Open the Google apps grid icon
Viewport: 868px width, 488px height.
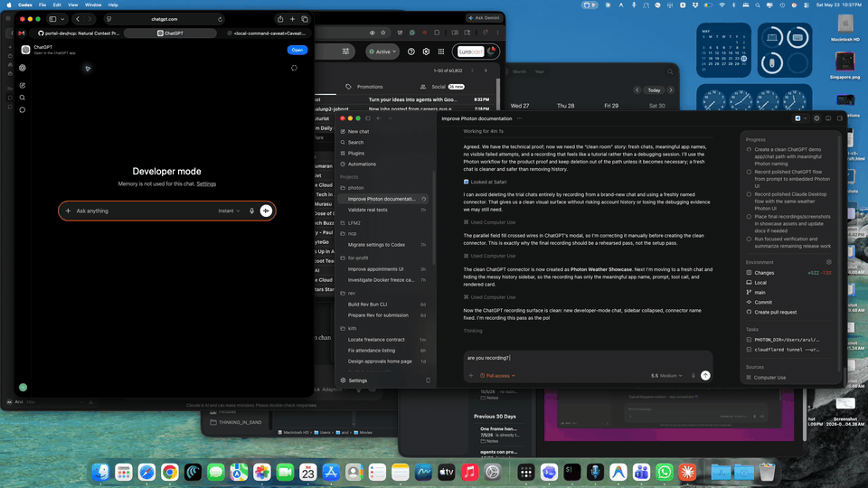[441, 52]
